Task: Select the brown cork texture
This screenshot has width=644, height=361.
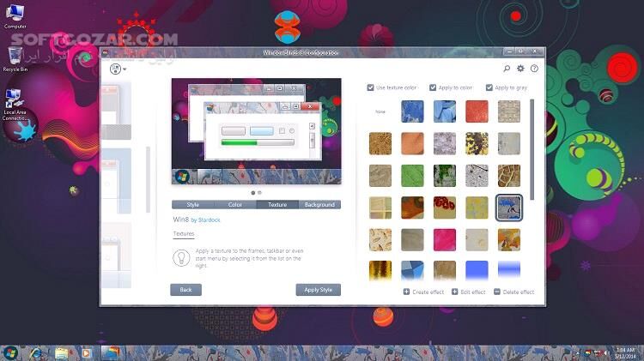Action: click(380, 143)
